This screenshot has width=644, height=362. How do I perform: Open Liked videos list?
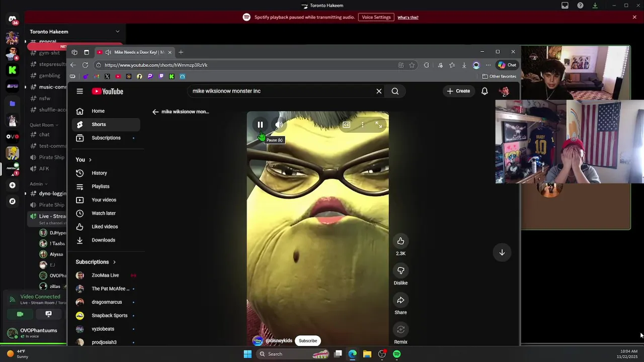[106, 227]
